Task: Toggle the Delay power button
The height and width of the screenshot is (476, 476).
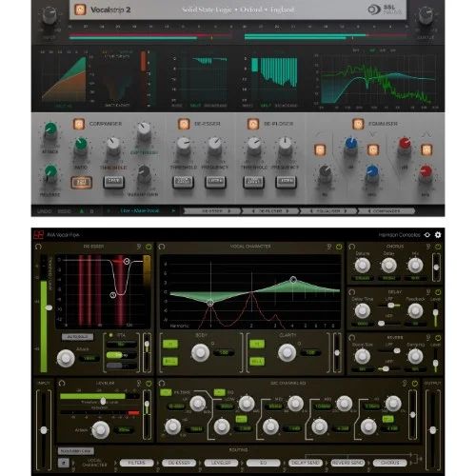Action: click(438, 292)
